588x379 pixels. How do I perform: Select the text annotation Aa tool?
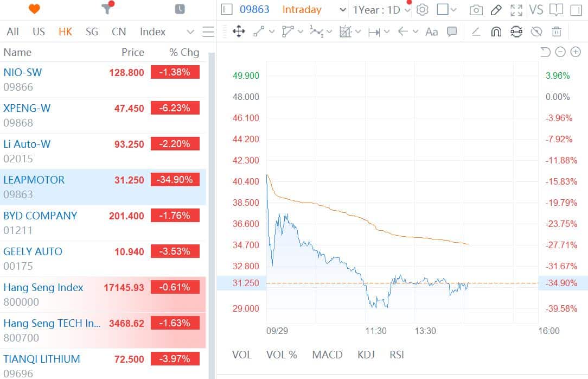tap(431, 32)
